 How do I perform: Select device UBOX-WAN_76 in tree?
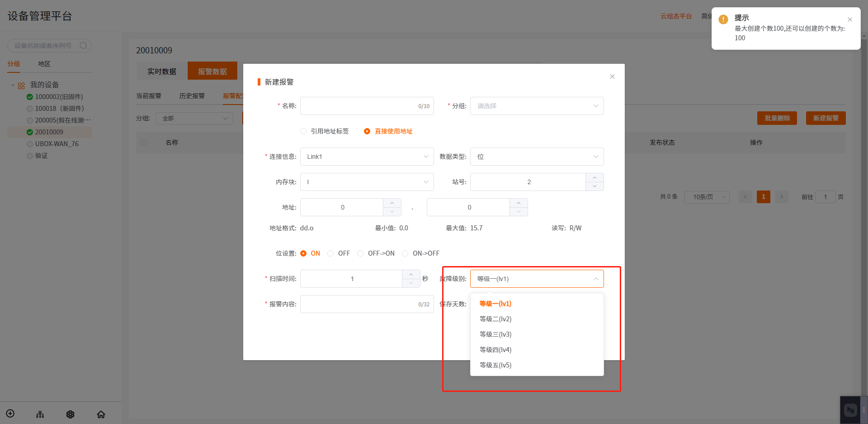57,144
